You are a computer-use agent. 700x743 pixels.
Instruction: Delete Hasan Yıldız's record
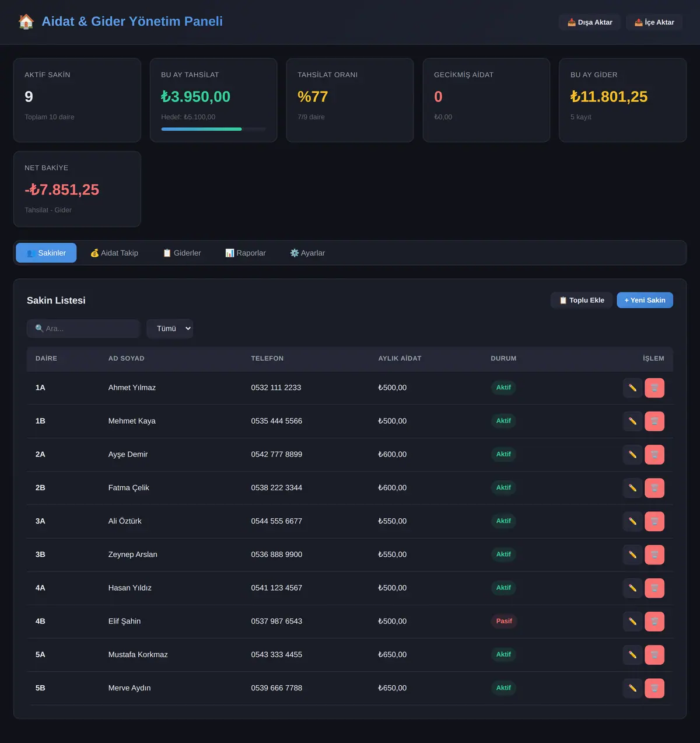(654, 588)
